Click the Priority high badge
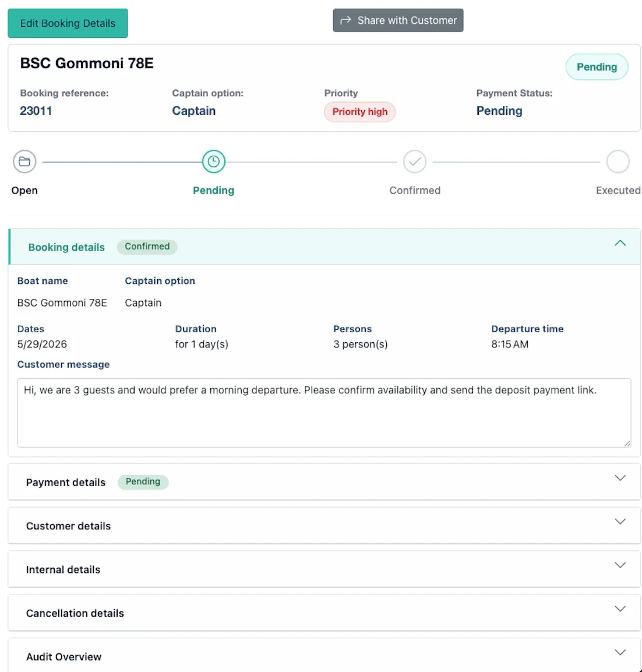The image size is (642, 672). 360,112
